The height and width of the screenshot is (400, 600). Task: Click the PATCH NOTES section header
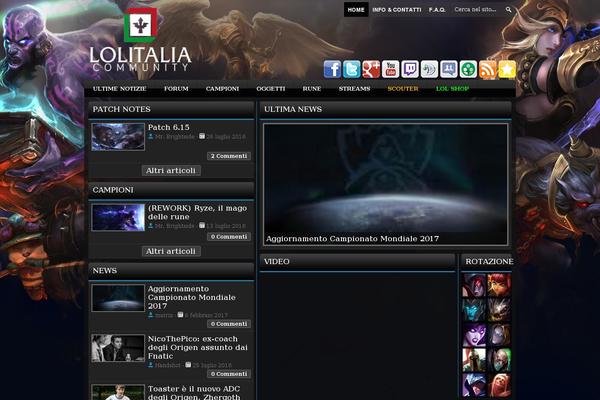[171, 109]
